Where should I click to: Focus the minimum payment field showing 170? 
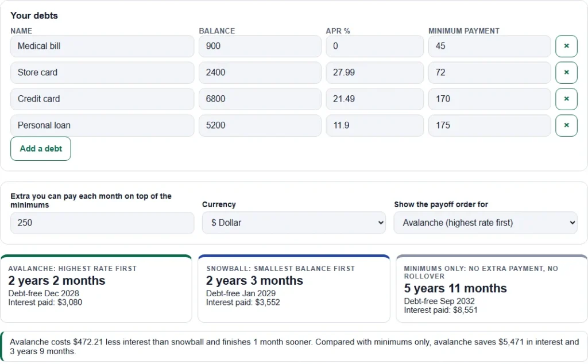pos(489,99)
